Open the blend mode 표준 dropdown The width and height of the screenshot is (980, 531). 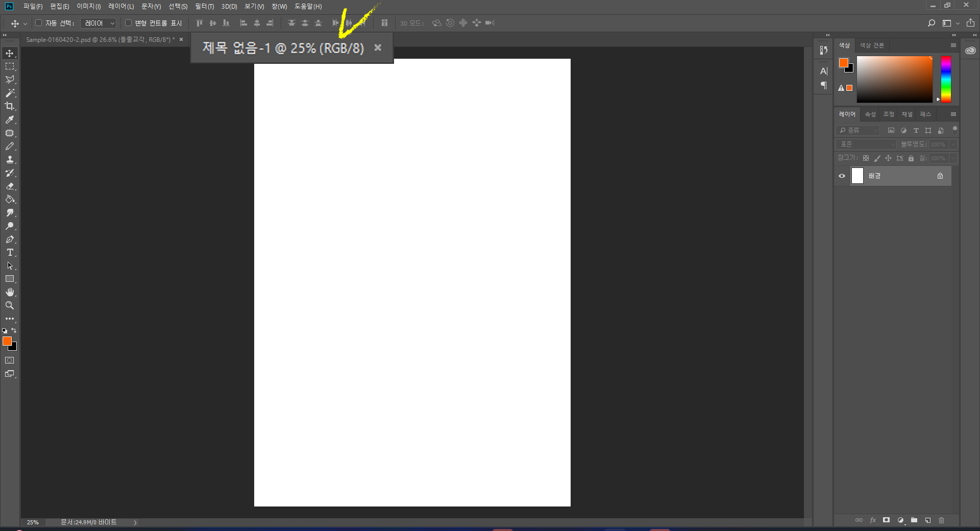866,144
